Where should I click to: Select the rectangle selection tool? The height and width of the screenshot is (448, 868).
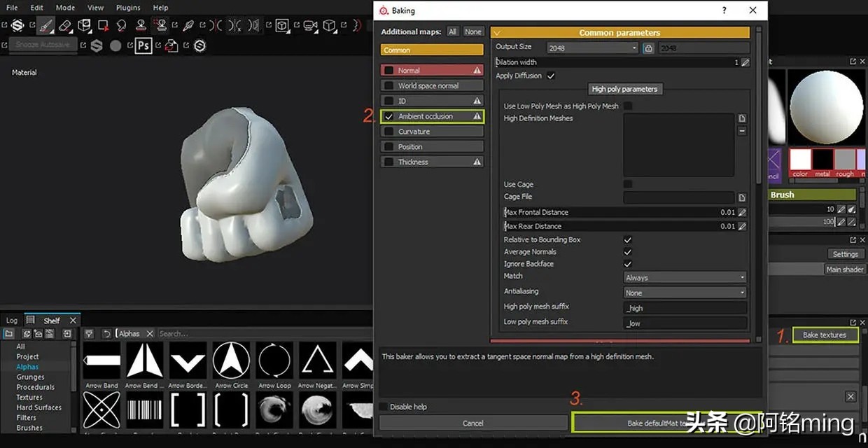click(102, 25)
